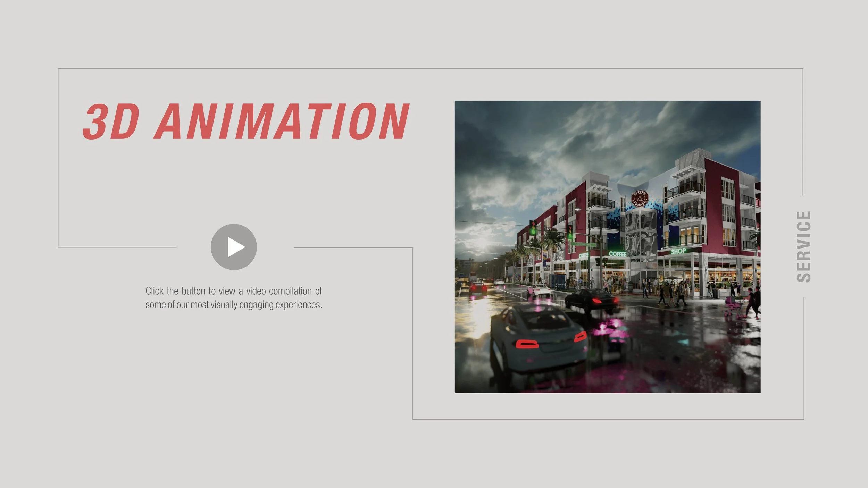Click the center green neon COFFEE sign
Screen dimensions: 868x488
click(617, 254)
